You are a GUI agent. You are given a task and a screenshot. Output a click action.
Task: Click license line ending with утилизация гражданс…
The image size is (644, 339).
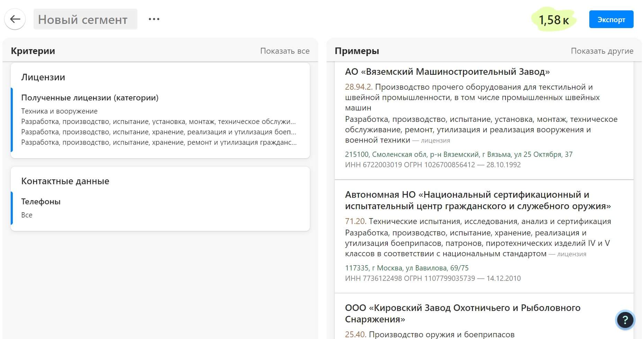[159, 142]
